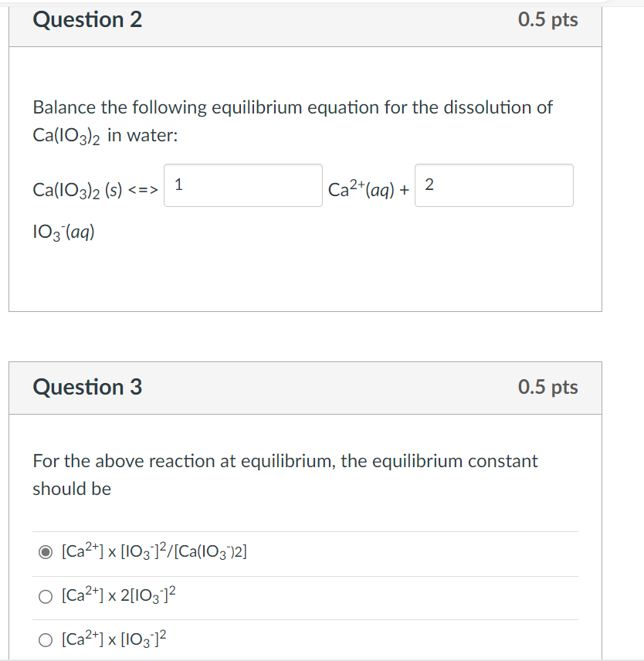The image size is (644, 661).
Task: Click the first coefficient input showing 1
Action: (x=242, y=185)
